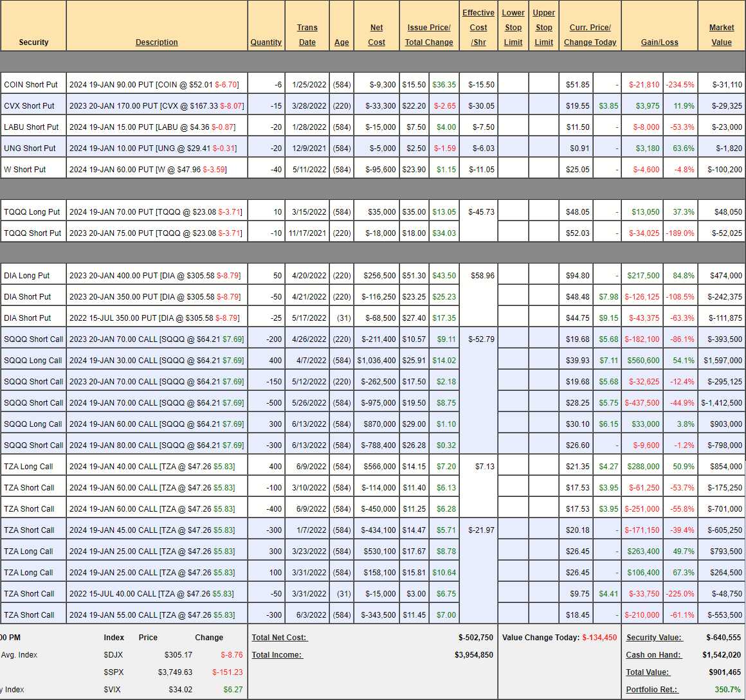The image size is (746, 700).
Task: Select the Gain/Loss column header
Action: point(659,42)
